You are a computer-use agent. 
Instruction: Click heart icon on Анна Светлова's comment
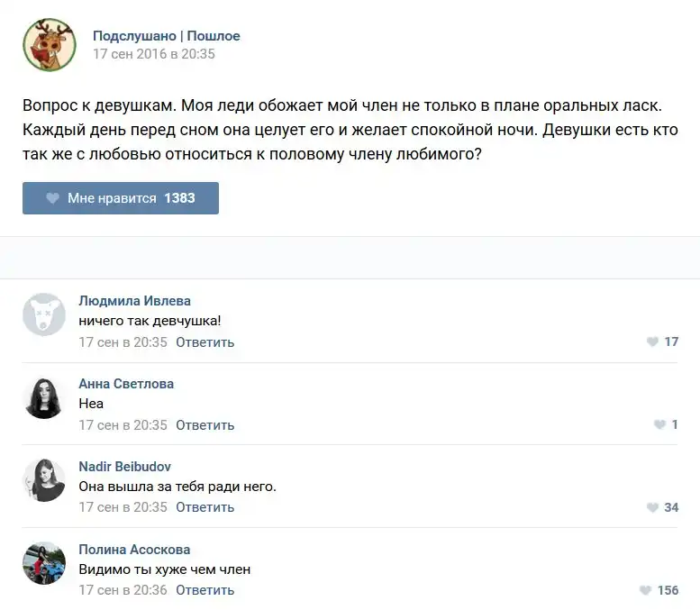click(x=659, y=425)
